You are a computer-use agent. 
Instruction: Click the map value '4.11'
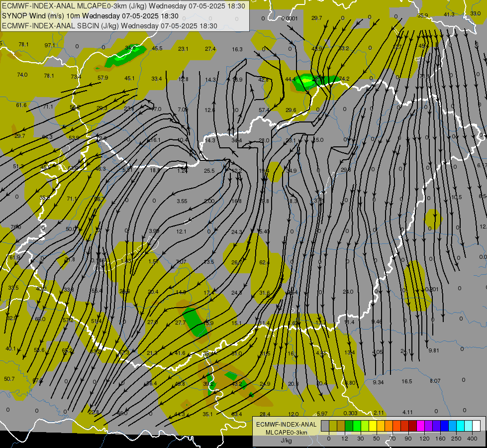tap(407, 412)
